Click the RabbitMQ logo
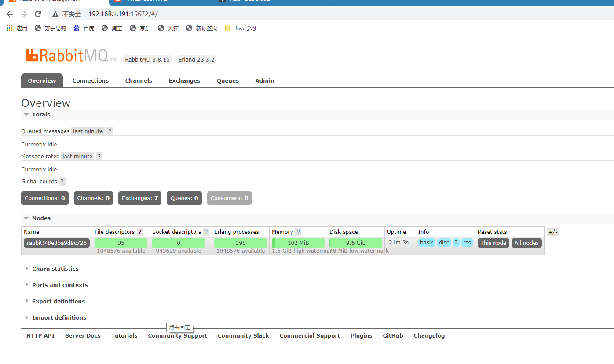This screenshot has width=614, height=364. tap(71, 55)
